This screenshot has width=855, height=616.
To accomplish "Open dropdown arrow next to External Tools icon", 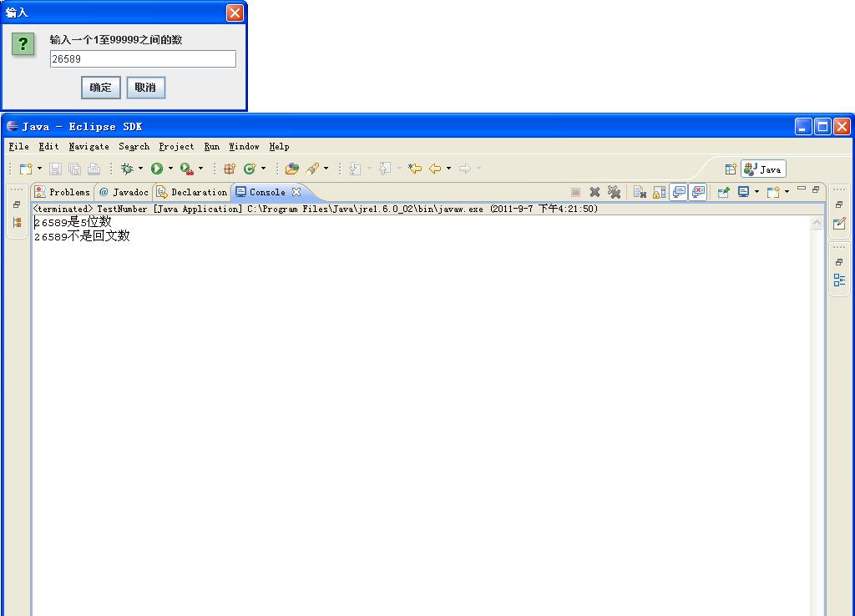I will pyautogui.click(x=200, y=169).
